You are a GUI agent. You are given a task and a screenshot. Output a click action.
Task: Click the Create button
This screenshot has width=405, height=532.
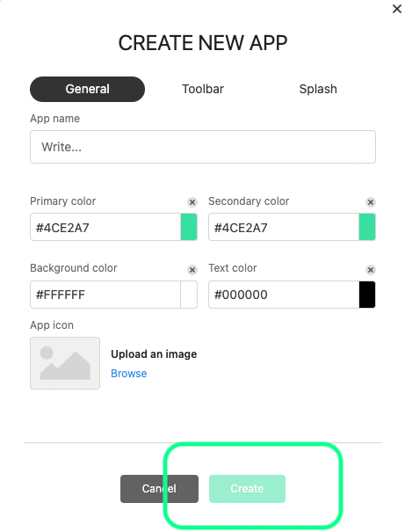[x=247, y=489]
